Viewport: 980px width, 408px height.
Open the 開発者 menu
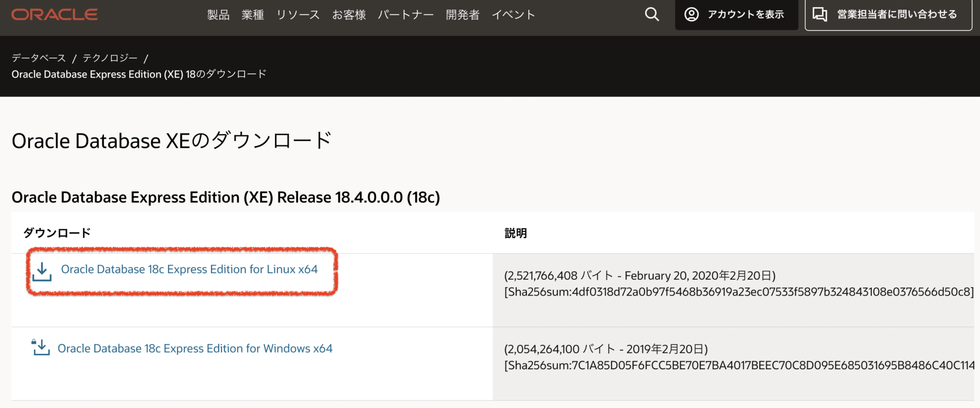tap(462, 14)
